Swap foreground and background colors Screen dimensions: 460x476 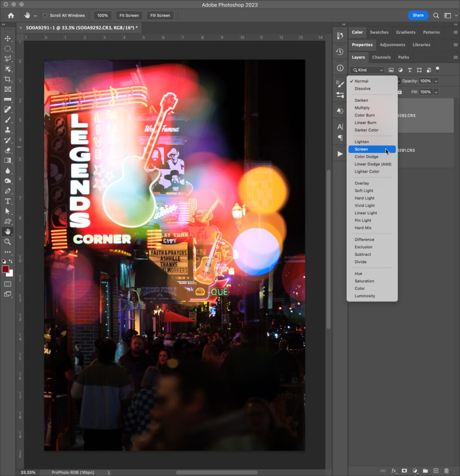[x=11, y=261]
